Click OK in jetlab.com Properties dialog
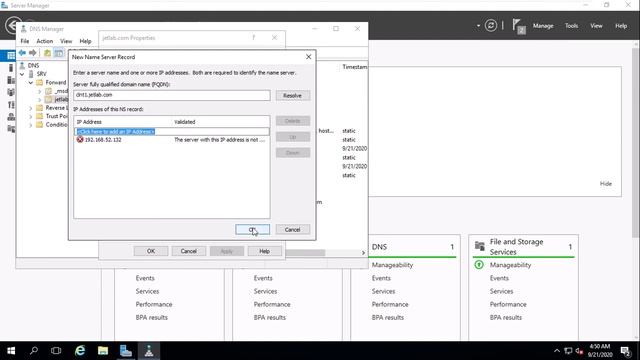 click(x=151, y=251)
